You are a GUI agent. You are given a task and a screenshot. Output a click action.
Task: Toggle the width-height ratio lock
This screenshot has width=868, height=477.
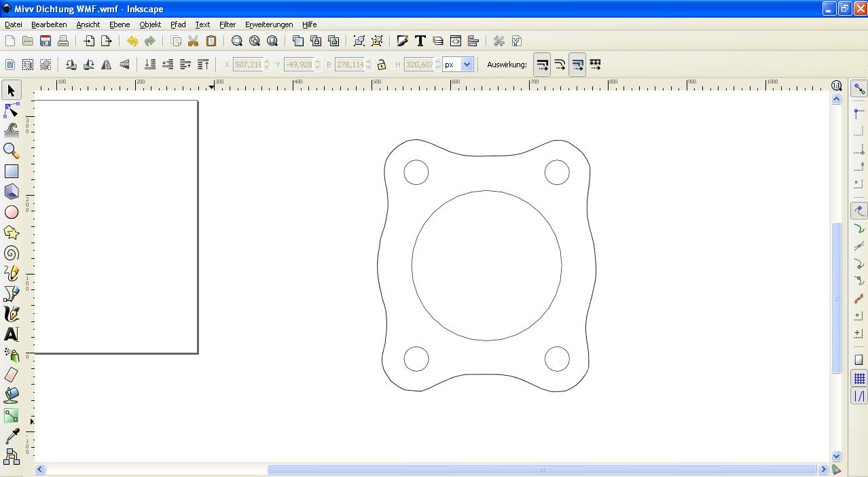click(x=382, y=65)
